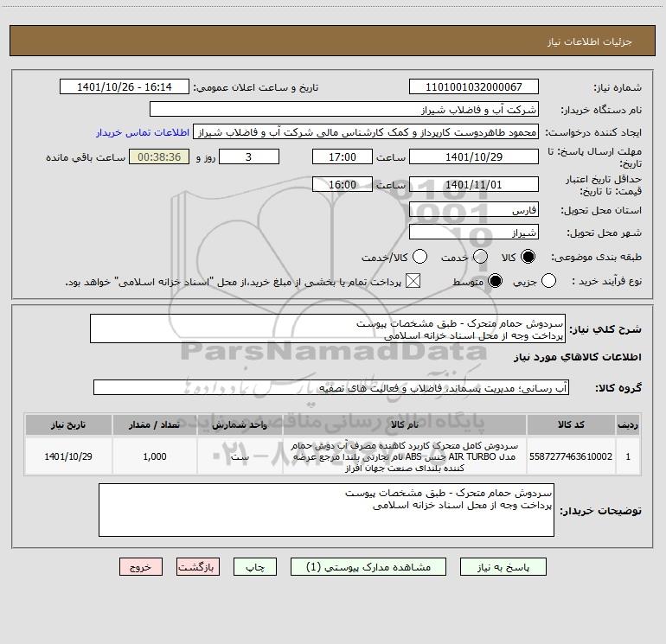Screen dimensions: 666x644
Task: Click the واحد شمارش column header
Action: click(x=240, y=424)
